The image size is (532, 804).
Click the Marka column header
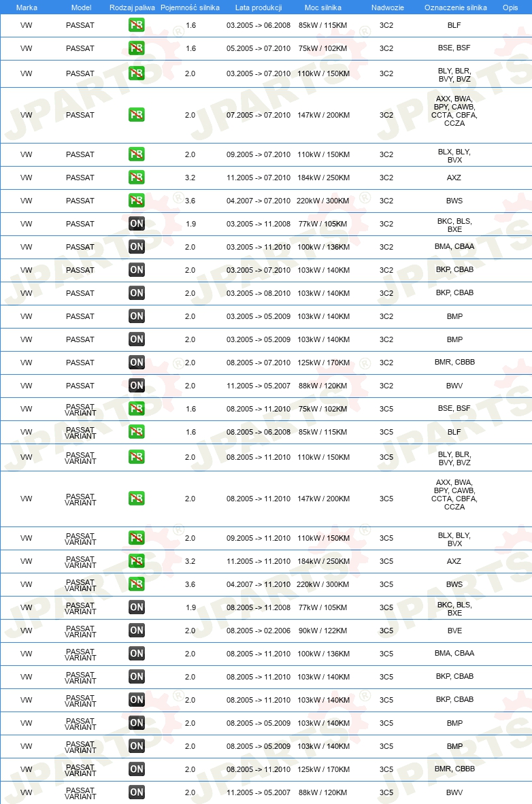[x=27, y=7]
